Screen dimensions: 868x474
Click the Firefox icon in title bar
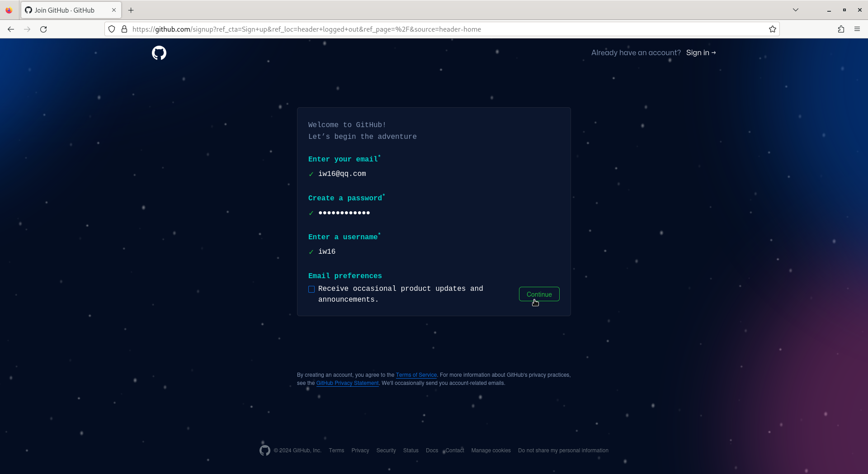tap(9, 10)
